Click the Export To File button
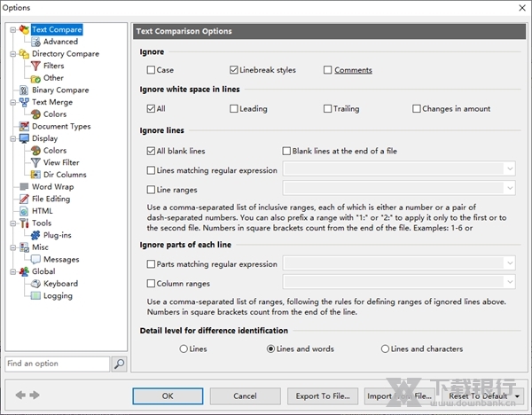This screenshot has height=415, width=532. click(x=322, y=395)
